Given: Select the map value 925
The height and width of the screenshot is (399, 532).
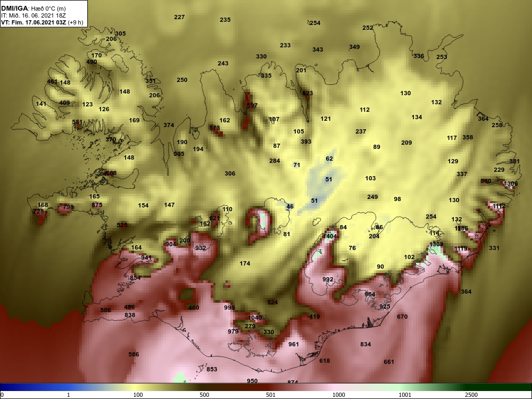Looking at the screenshot, I should click(x=385, y=306).
